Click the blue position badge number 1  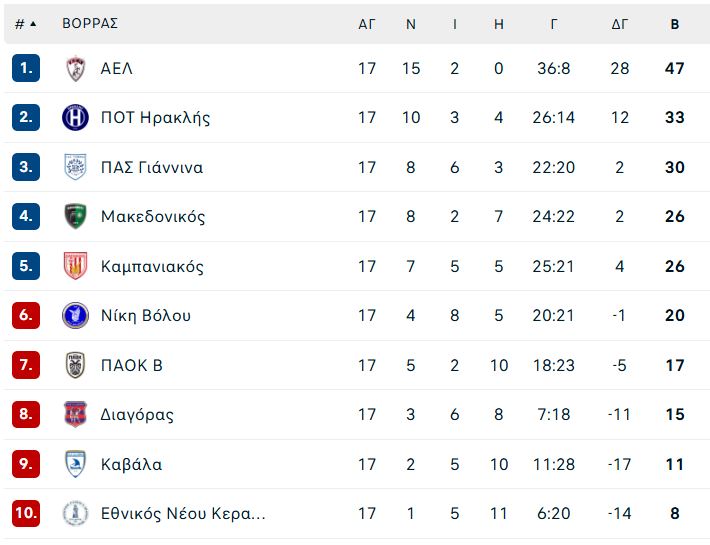[x=26, y=68]
